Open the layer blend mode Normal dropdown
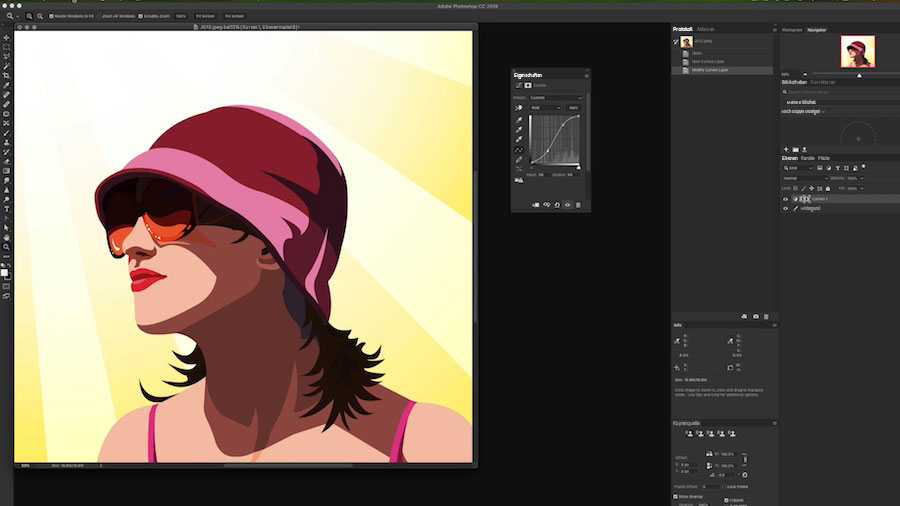The image size is (900, 506). pyautogui.click(x=804, y=178)
